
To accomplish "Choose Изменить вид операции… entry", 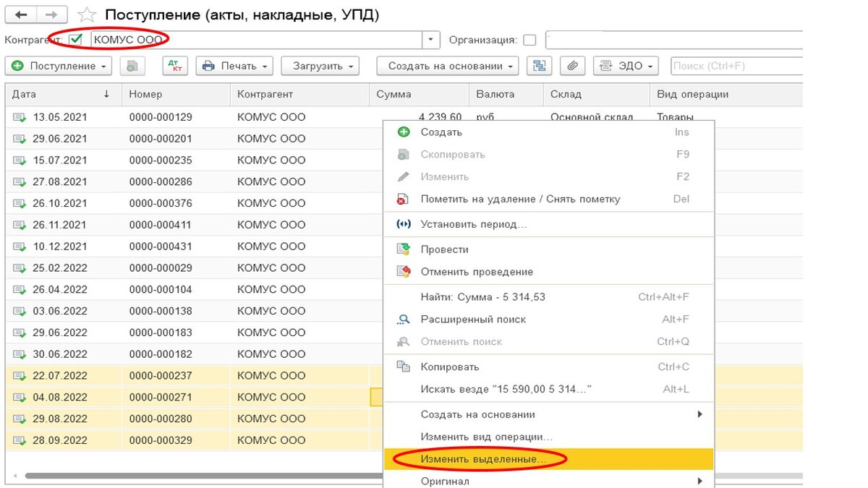I will pos(548,437).
